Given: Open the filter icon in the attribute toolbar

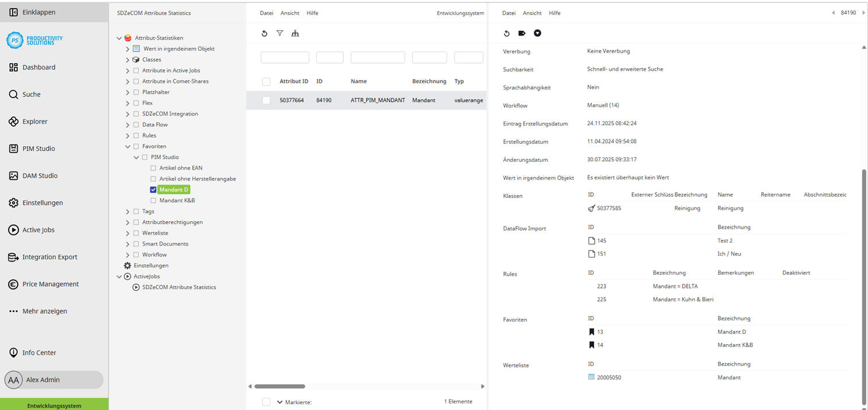Looking at the screenshot, I should pyautogui.click(x=280, y=33).
